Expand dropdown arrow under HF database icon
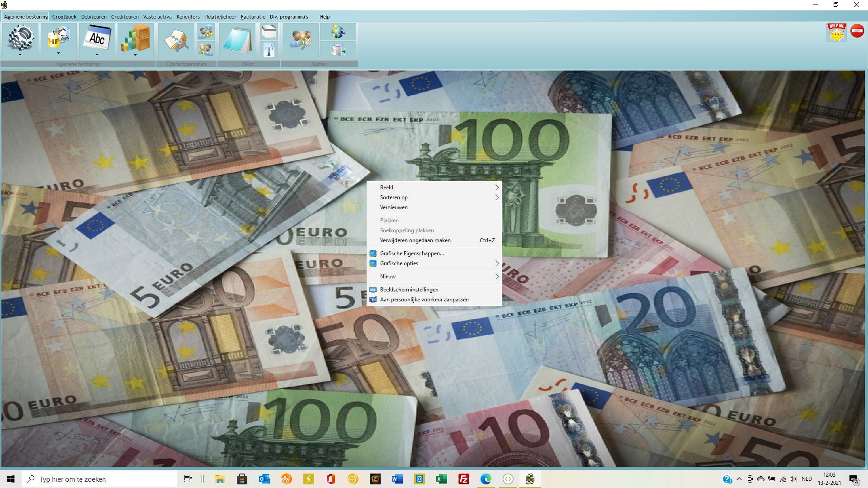The width and height of the screenshot is (868, 488). click(x=58, y=54)
